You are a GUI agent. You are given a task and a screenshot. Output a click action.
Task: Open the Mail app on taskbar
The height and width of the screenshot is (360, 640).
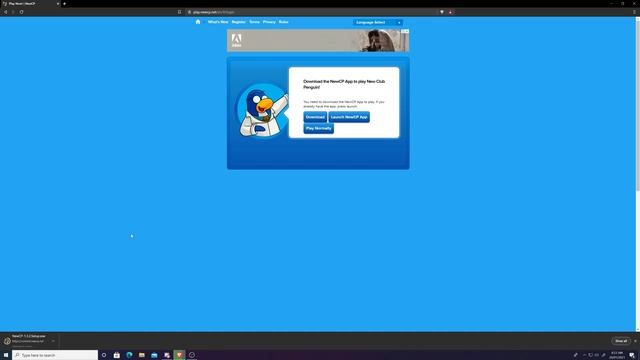click(154, 355)
